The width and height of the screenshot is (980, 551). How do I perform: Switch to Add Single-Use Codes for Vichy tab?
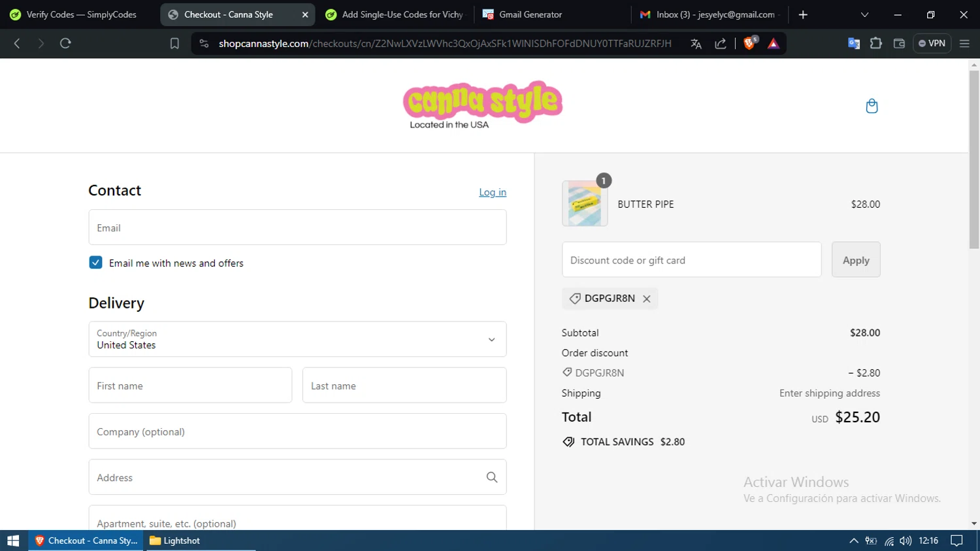[x=395, y=14]
